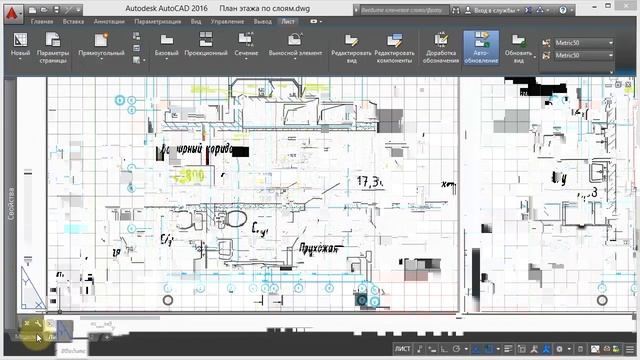Screen dimensions: 640x360
Task: Click the horizontal scrollbar below drawing
Action: click(120, 318)
